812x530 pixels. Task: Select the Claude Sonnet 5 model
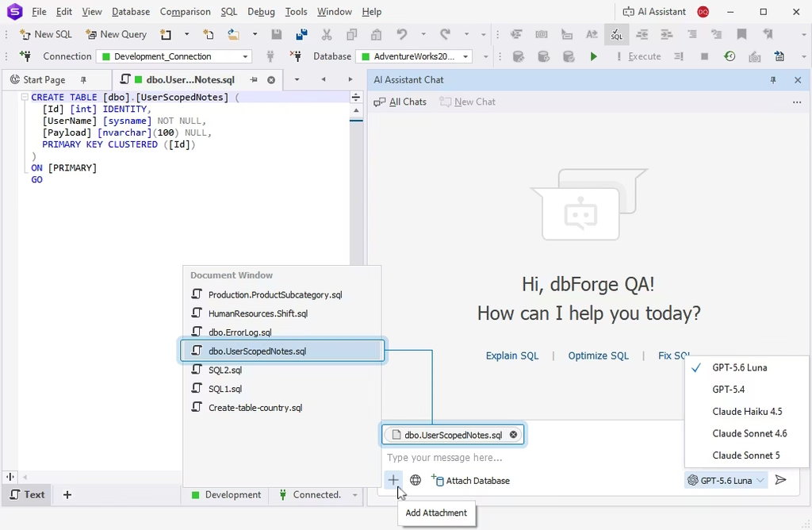coord(746,455)
